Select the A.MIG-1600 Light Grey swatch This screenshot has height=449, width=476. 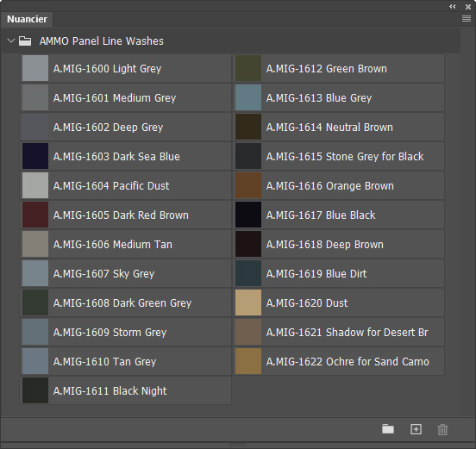pyautogui.click(x=35, y=68)
